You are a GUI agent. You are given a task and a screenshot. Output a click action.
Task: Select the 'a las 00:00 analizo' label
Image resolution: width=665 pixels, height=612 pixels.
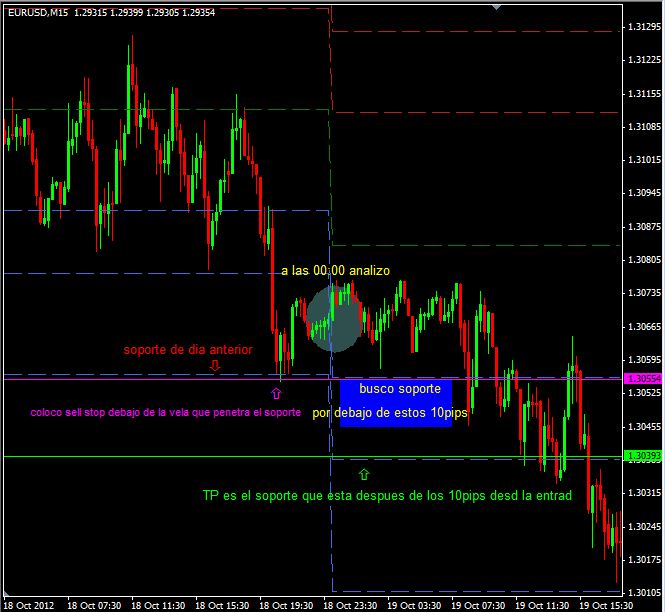(x=335, y=271)
